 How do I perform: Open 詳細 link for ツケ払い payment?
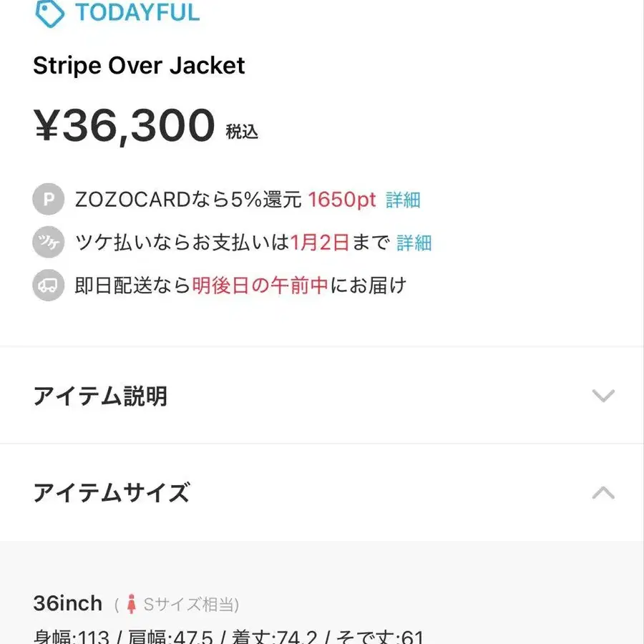pos(414,243)
